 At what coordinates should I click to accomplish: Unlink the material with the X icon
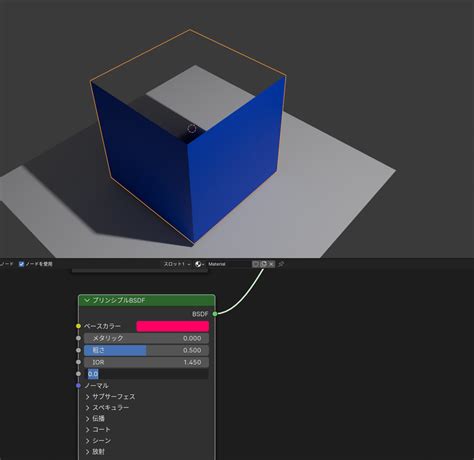pyautogui.click(x=271, y=264)
